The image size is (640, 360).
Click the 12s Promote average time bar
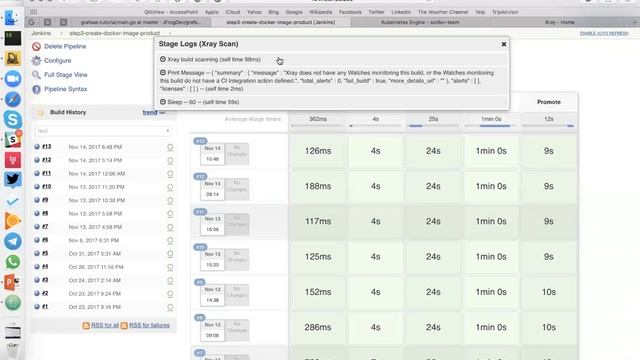548,126
